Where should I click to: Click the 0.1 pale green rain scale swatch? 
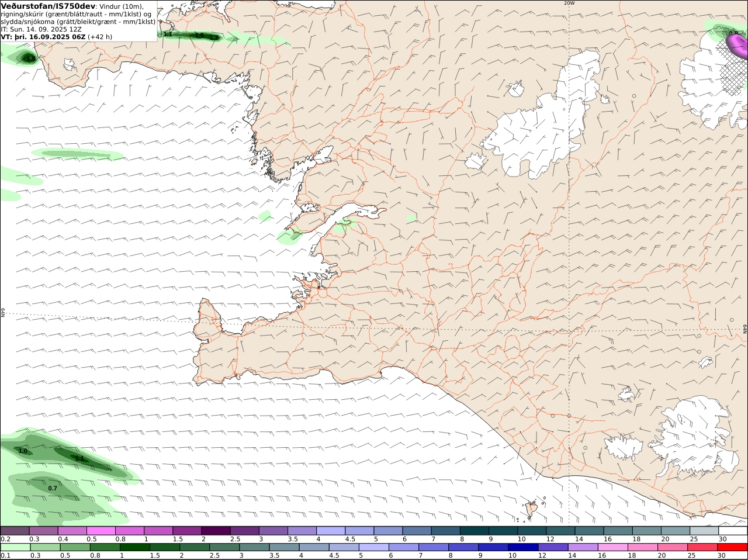click(x=15, y=547)
